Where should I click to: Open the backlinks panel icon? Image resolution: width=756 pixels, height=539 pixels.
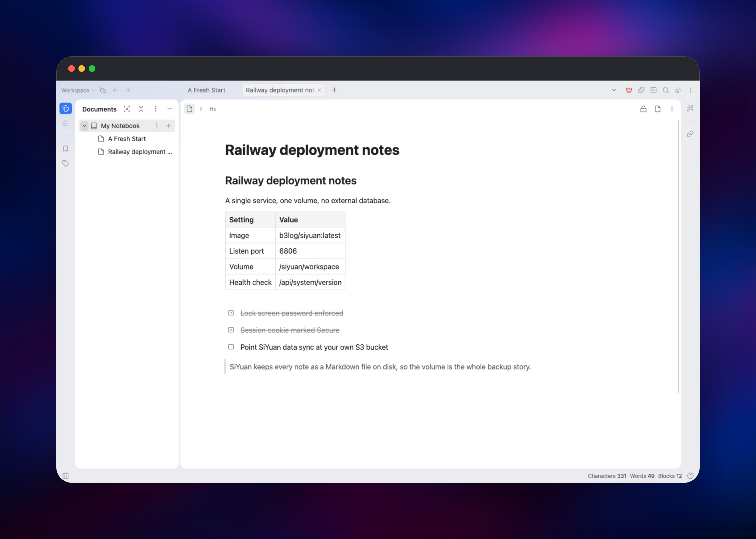coord(690,134)
